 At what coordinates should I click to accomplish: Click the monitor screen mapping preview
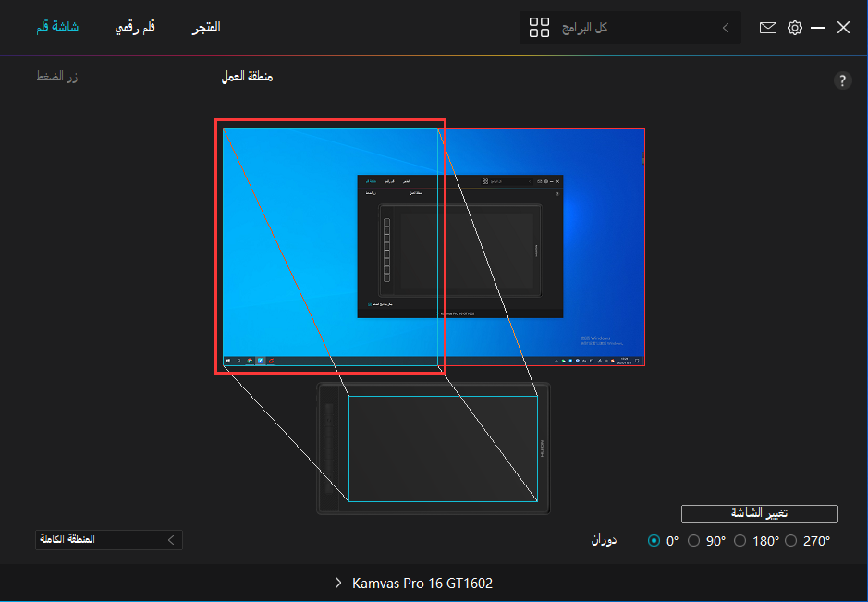pos(434,247)
